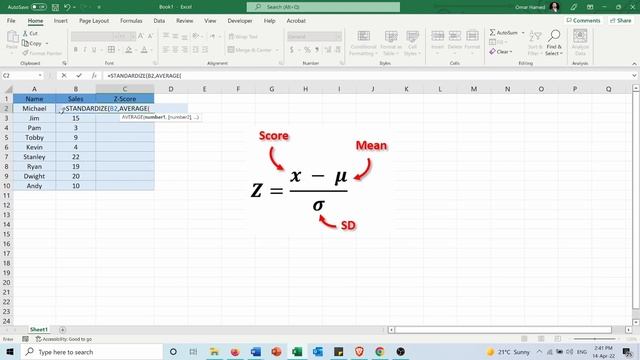Click the Comments button
Image resolution: width=640 pixels, height=360 pixels.
(583, 20)
